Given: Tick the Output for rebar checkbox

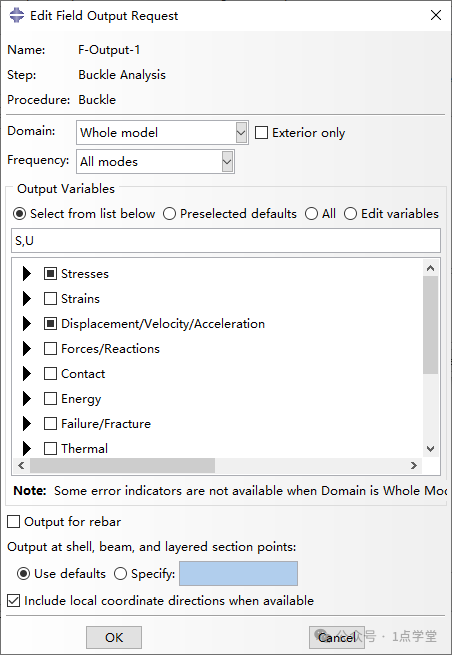Looking at the screenshot, I should (x=14, y=522).
